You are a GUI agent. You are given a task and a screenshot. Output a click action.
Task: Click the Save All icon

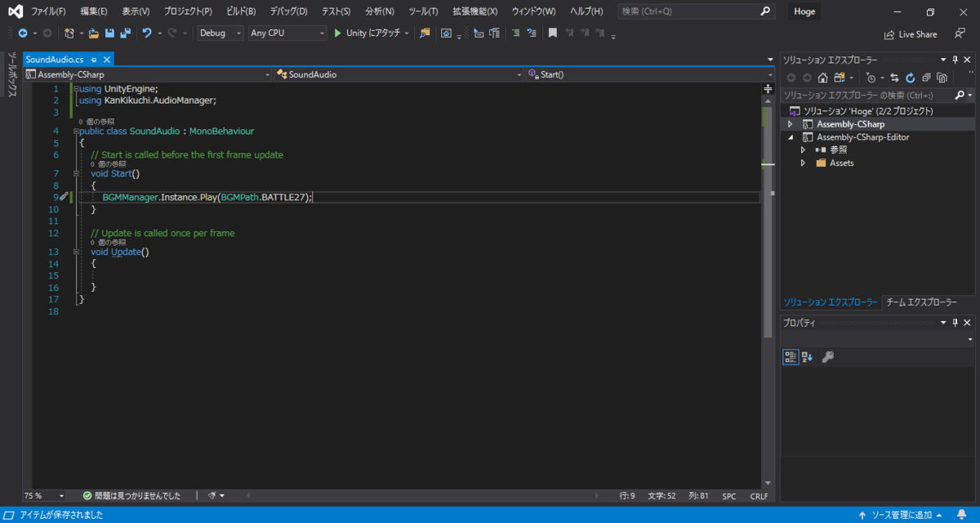pyautogui.click(x=125, y=34)
